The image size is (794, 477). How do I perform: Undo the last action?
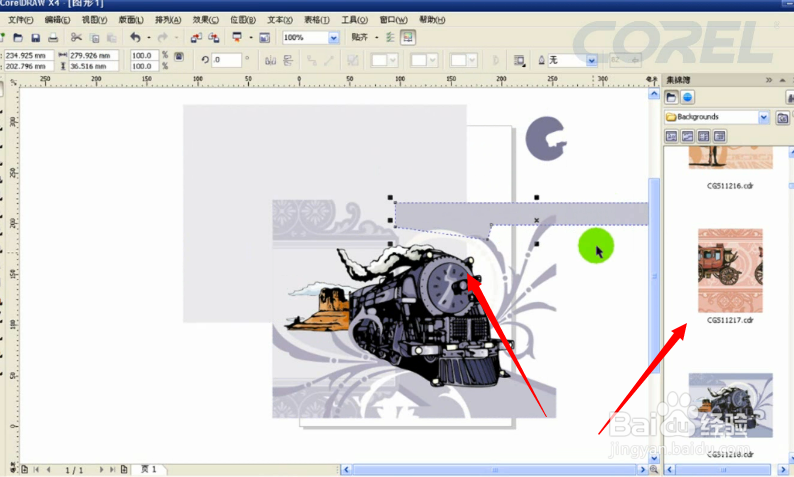pyautogui.click(x=135, y=37)
